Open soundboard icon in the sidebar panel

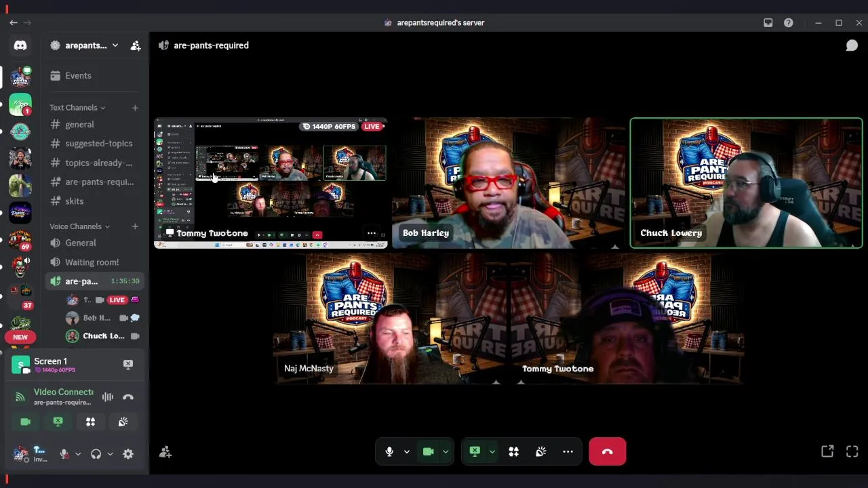click(123, 422)
